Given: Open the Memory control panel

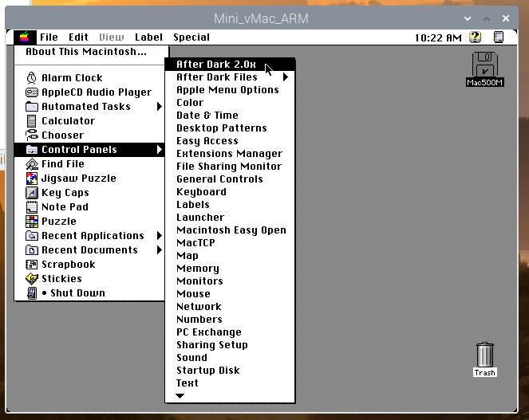Looking at the screenshot, I should pos(230,269).
